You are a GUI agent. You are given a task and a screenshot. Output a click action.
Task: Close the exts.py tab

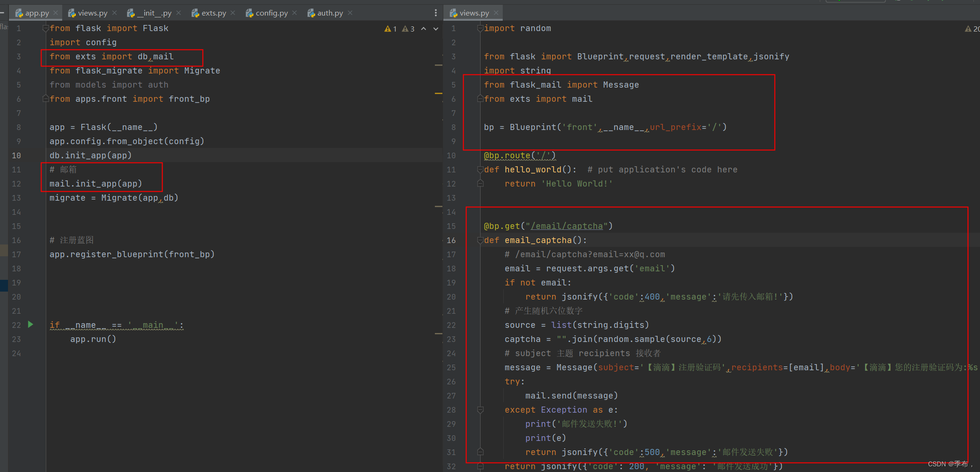pos(233,13)
